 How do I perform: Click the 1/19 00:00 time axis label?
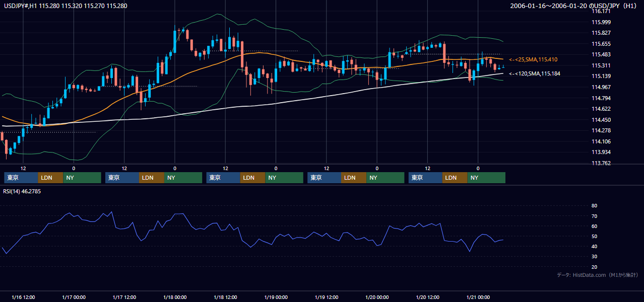tap(276, 297)
